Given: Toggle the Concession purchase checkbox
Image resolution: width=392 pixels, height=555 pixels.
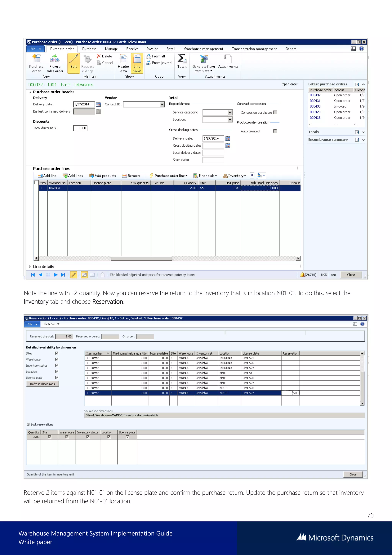Looking at the screenshot, I should [x=275, y=112].
